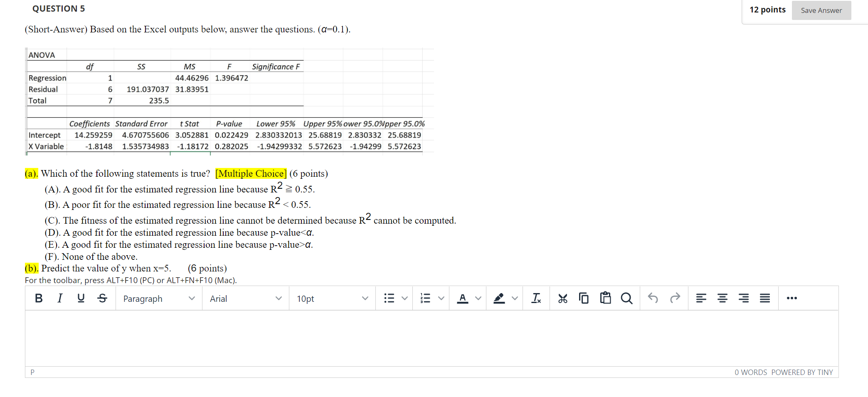This screenshot has width=868, height=397.
Task: Click the underline formatting option
Action: [81, 298]
